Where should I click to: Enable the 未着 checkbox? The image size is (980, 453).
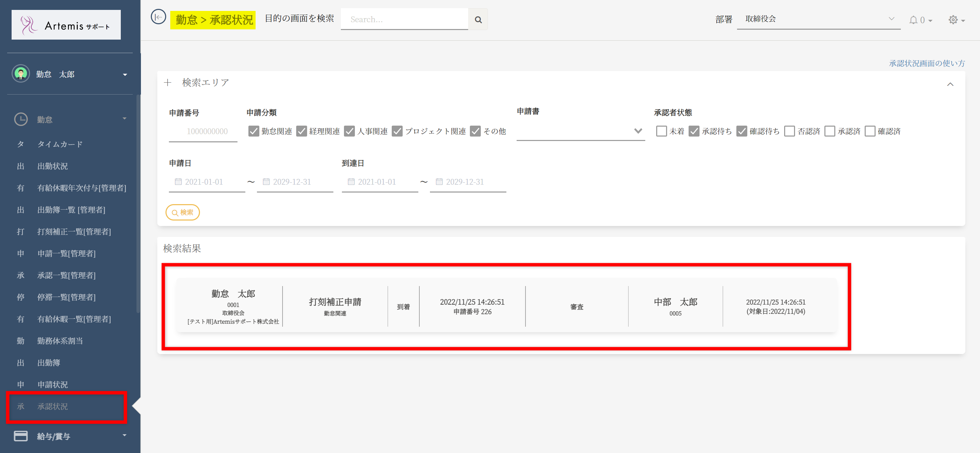click(x=661, y=131)
